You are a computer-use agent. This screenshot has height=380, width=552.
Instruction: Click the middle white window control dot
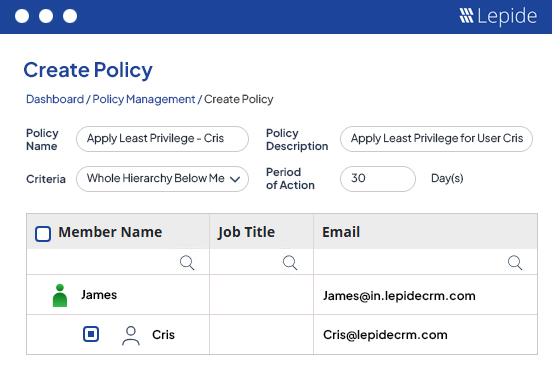(46, 16)
